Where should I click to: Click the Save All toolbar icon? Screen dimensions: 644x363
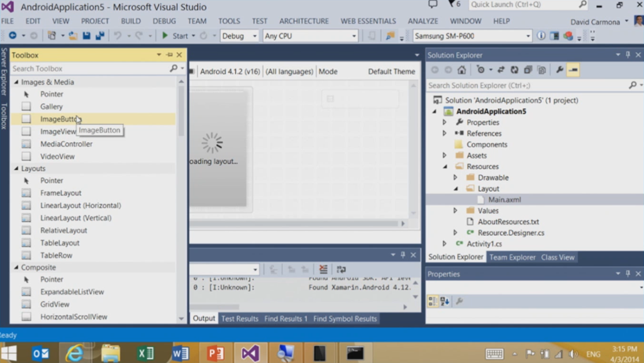[100, 36]
